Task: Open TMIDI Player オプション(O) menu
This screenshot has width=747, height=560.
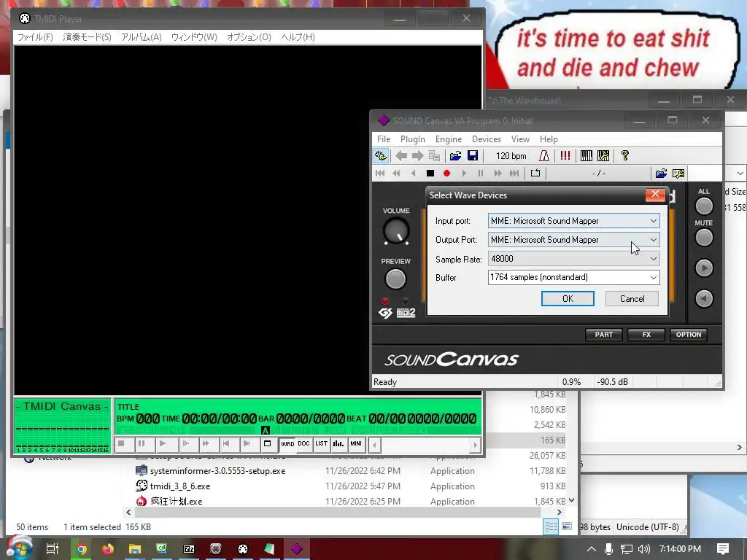Action: (x=249, y=37)
